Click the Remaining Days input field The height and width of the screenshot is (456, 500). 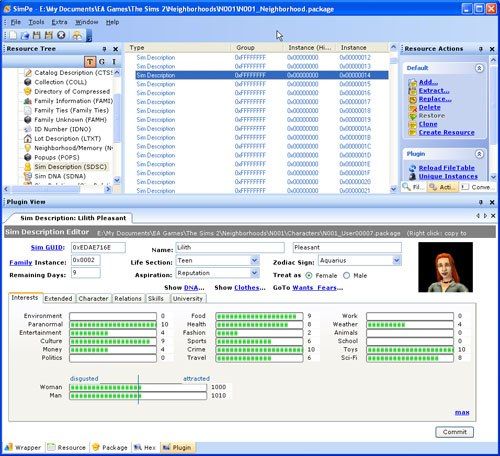[86, 273]
